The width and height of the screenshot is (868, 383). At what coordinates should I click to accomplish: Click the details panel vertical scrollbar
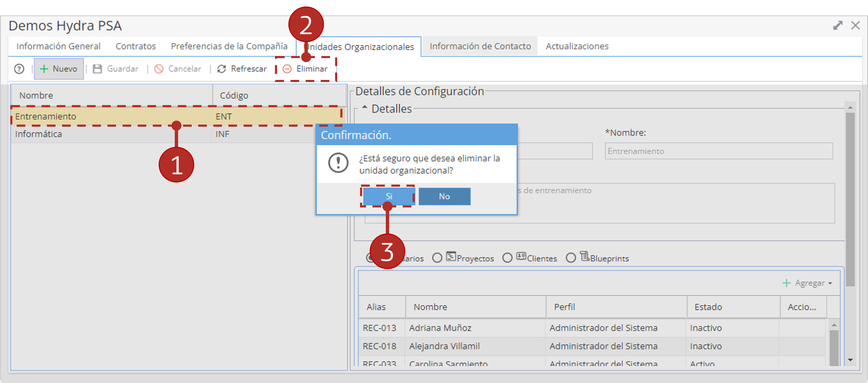(x=850, y=199)
